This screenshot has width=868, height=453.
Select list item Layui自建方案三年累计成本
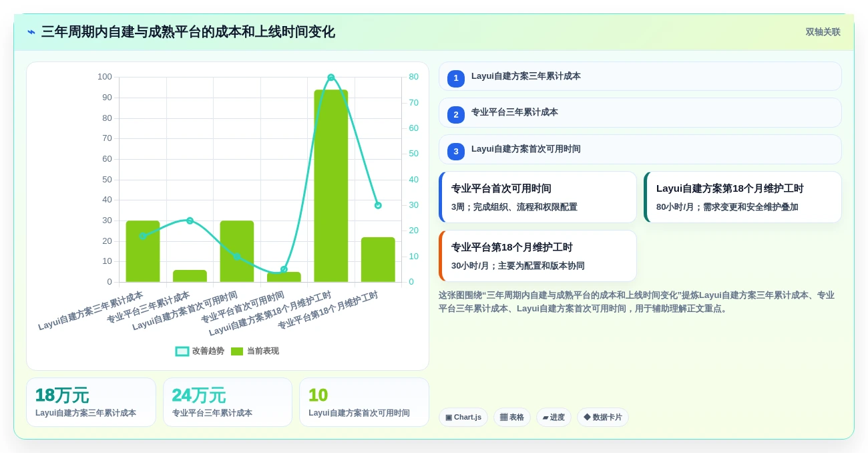(640, 76)
